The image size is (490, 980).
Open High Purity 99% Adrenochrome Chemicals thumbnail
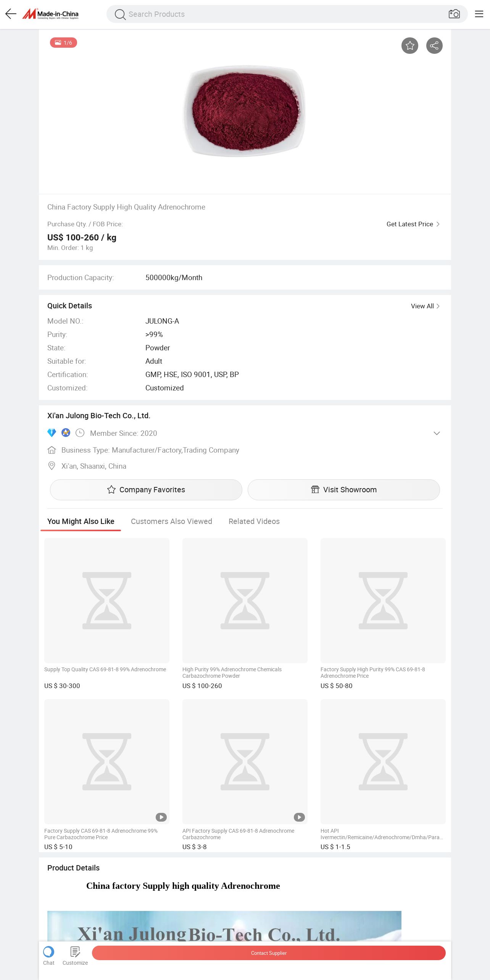[245, 601]
